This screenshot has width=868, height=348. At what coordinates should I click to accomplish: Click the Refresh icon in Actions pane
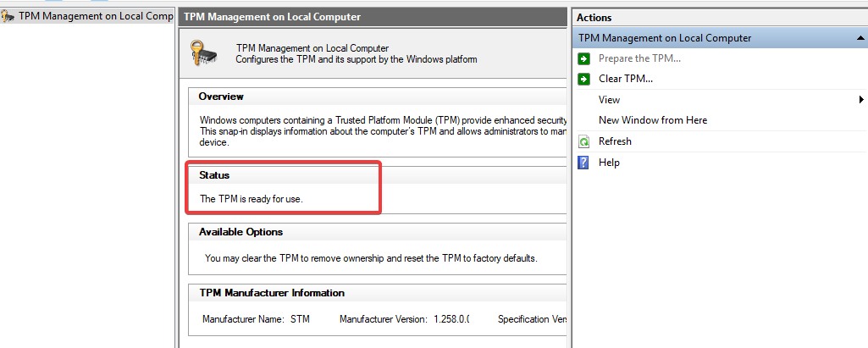(583, 141)
